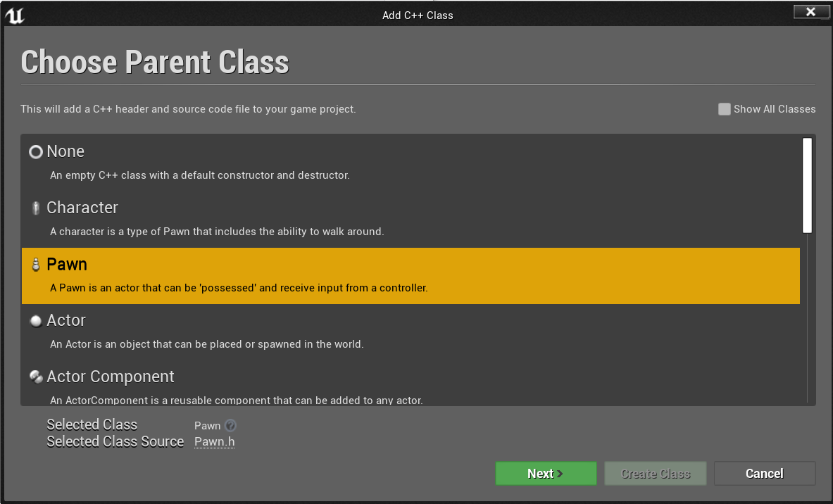Viewport: 833px width, 504px height.
Task: Click the green Next button
Action: click(x=546, y=473)
